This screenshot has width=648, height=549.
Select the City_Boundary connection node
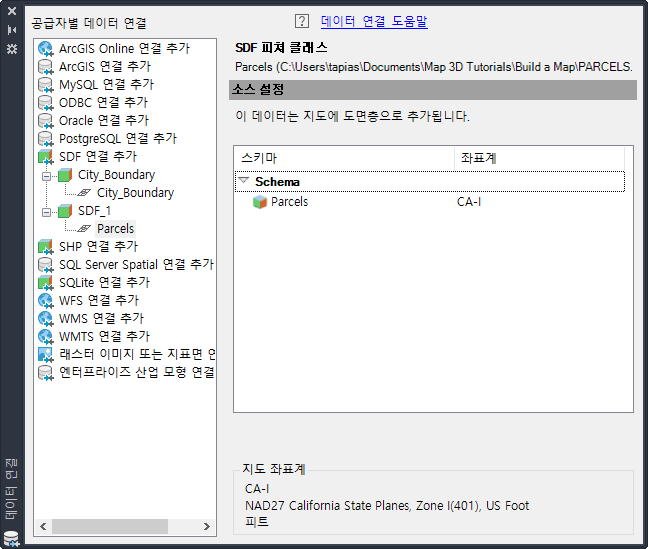[x=117, y=175]
